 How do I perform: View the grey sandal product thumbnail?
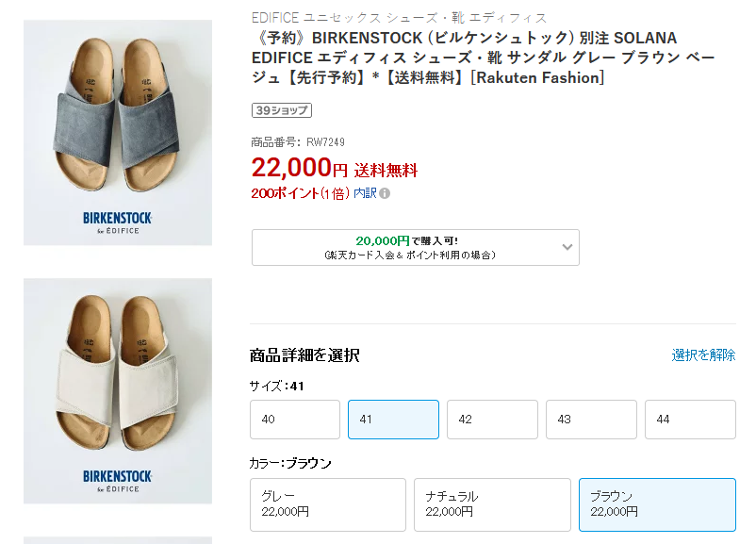click(118, 132)
